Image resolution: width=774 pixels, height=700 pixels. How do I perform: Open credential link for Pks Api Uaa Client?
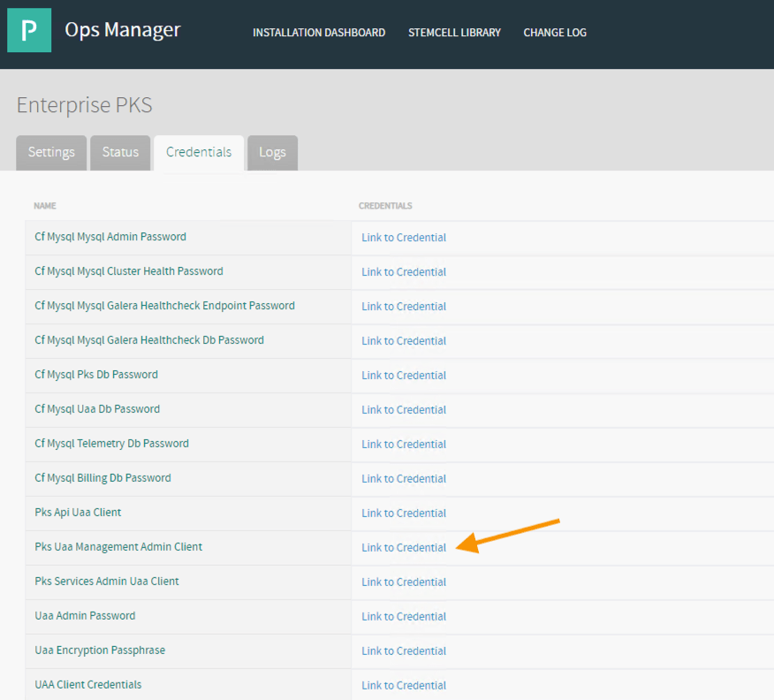[x=404, y=514]
